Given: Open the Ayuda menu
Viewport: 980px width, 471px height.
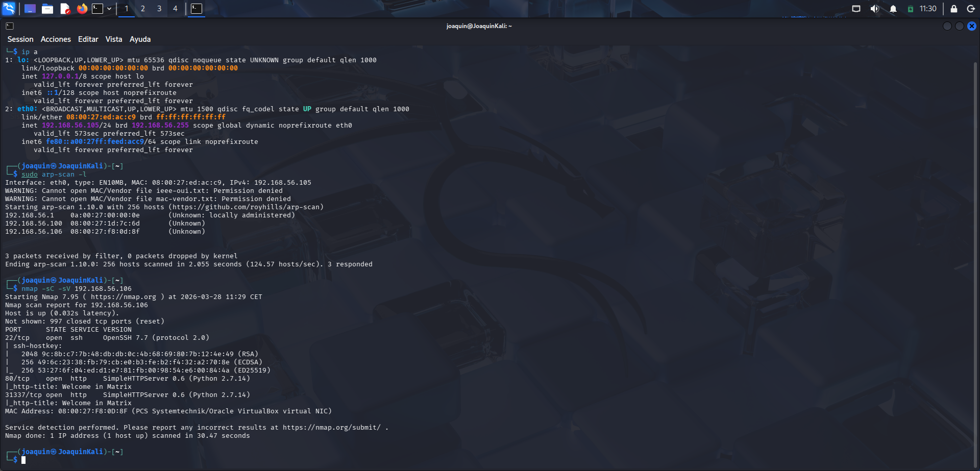Looking at the screenshot, I should pyautogui.click(x=140, y=39).
